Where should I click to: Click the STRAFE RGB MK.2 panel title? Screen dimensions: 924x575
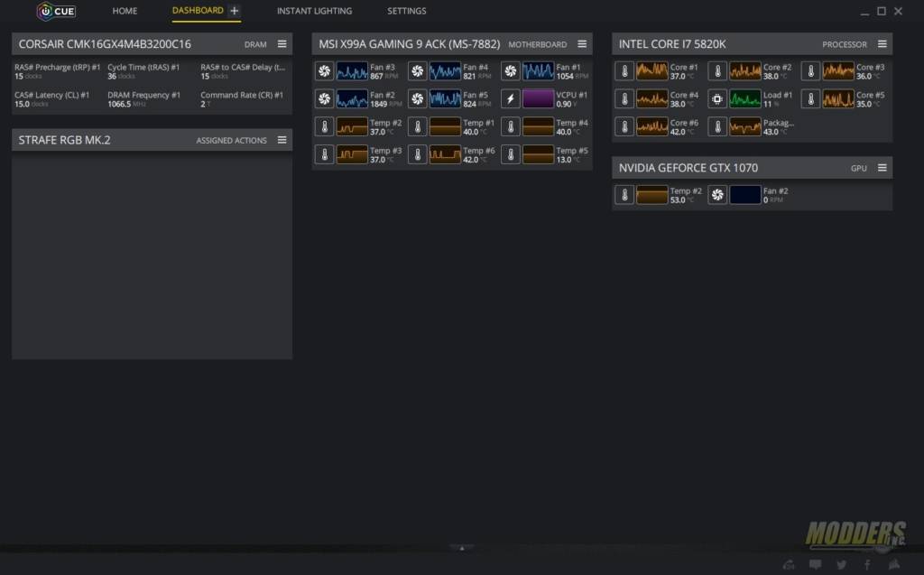[x=64, y=140]
